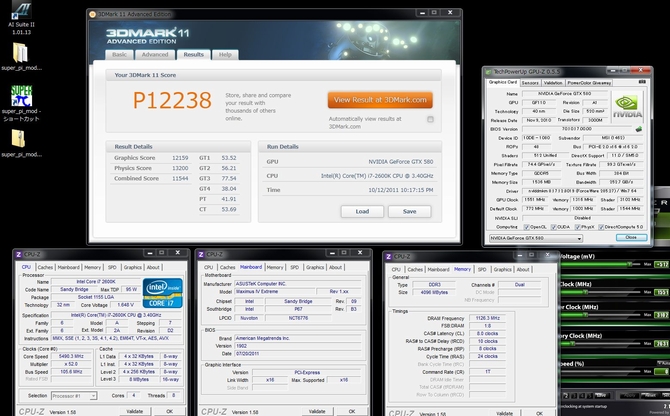Click the Z icon of the CPU-Z Mainboard window
The image size is (670, 416).
201,255
